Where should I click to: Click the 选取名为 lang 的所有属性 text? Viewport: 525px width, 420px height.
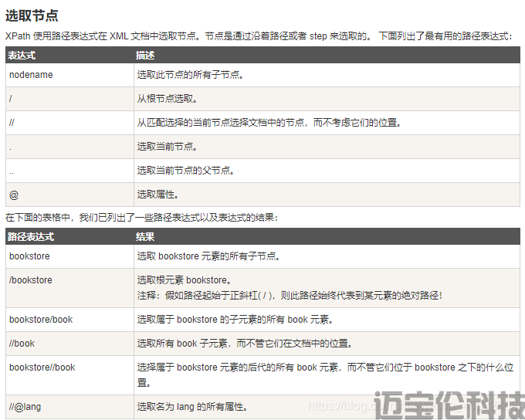point(192,406)
